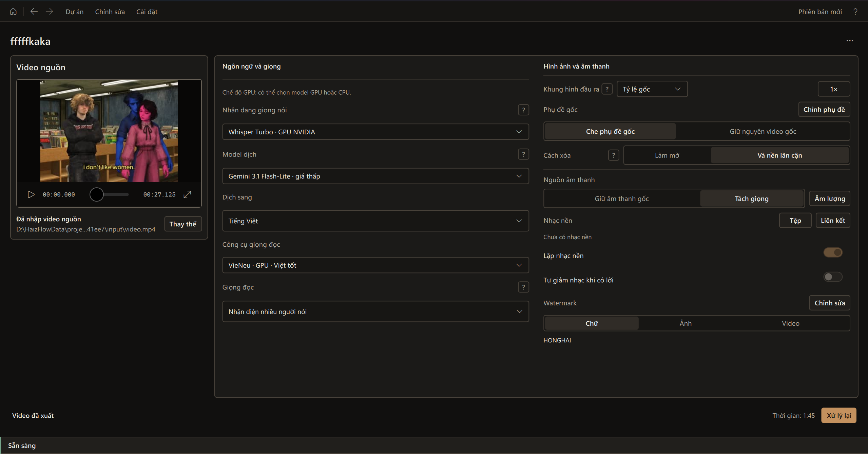Image resolution: width=868 pixels, height=454 pixels.
Task: Open the Whisper Turbo speech recognition dropdown
Action: [x=375, y=132]
